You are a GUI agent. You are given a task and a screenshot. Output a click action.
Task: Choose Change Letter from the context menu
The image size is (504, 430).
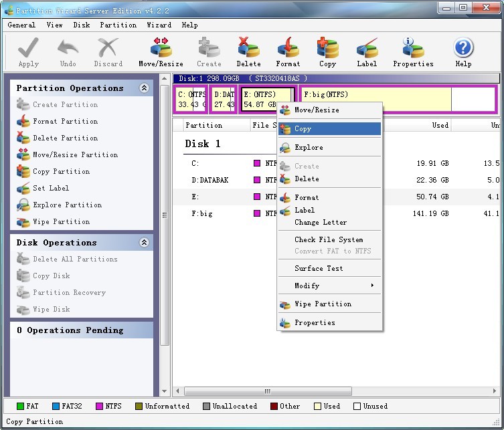click(x=329, y=222)
